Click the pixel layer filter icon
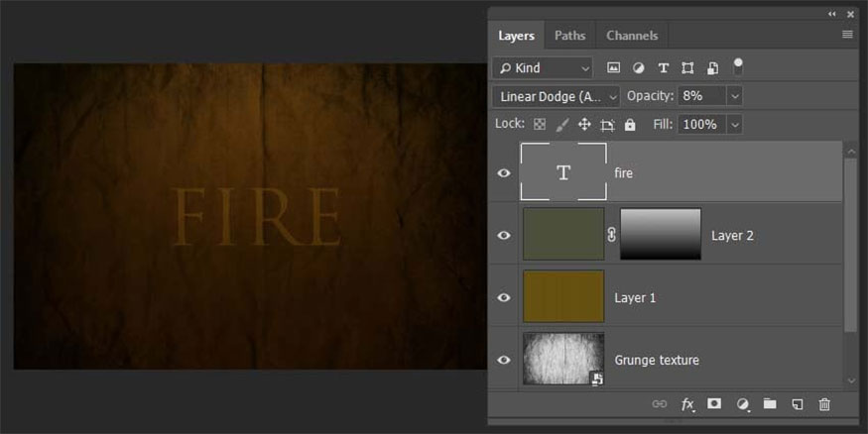 614,68
